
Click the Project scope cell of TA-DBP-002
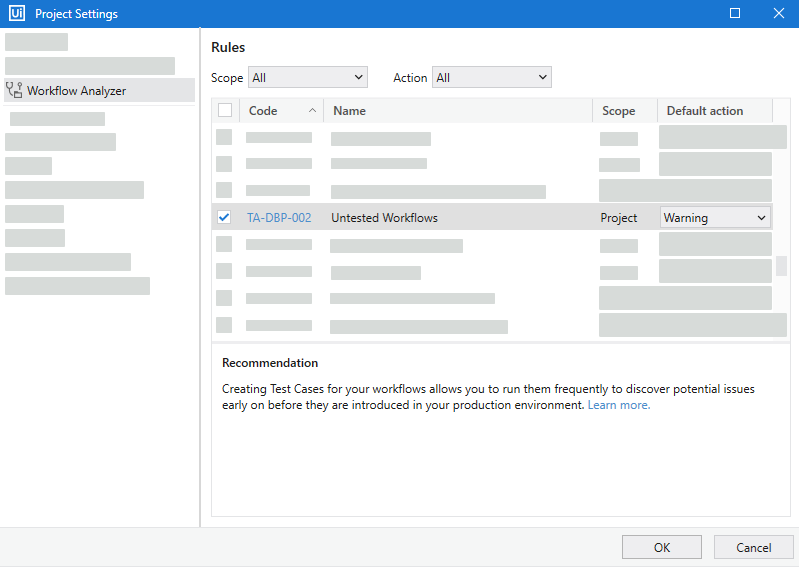click(619, 218)
